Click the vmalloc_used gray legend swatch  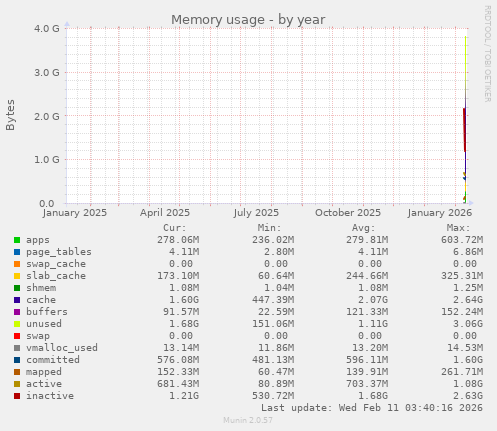[x=17, y=348]
